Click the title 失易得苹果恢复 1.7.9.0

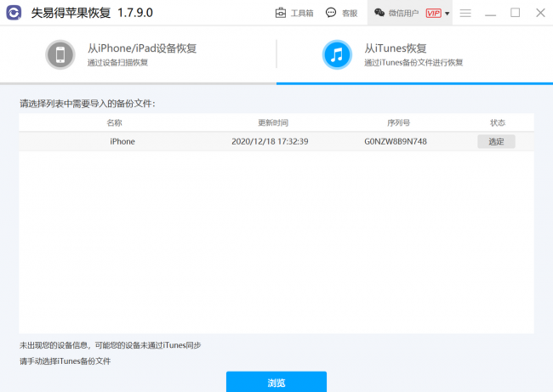click(x=92, y=13)
